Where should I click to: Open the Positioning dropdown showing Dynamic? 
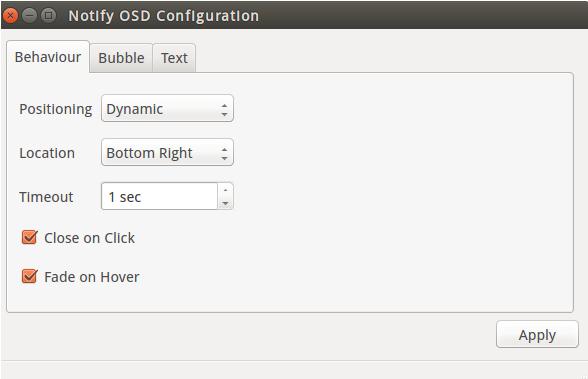(x=167, y=109)
